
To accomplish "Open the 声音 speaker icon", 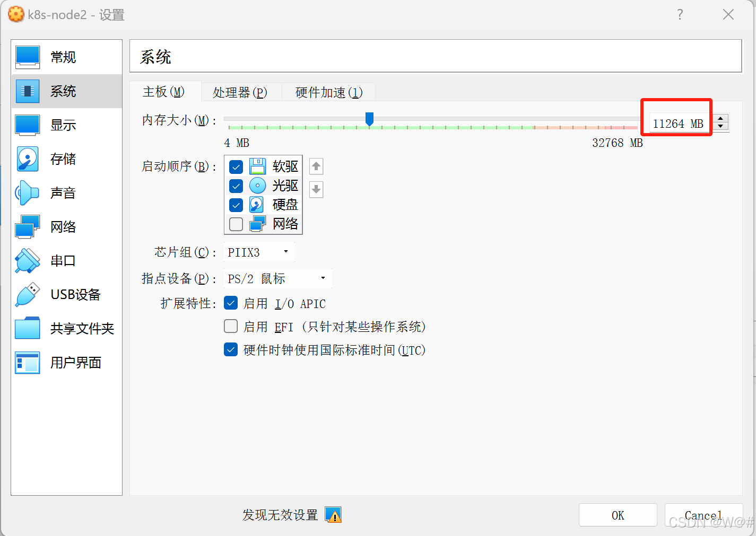I will coord(28,193).
